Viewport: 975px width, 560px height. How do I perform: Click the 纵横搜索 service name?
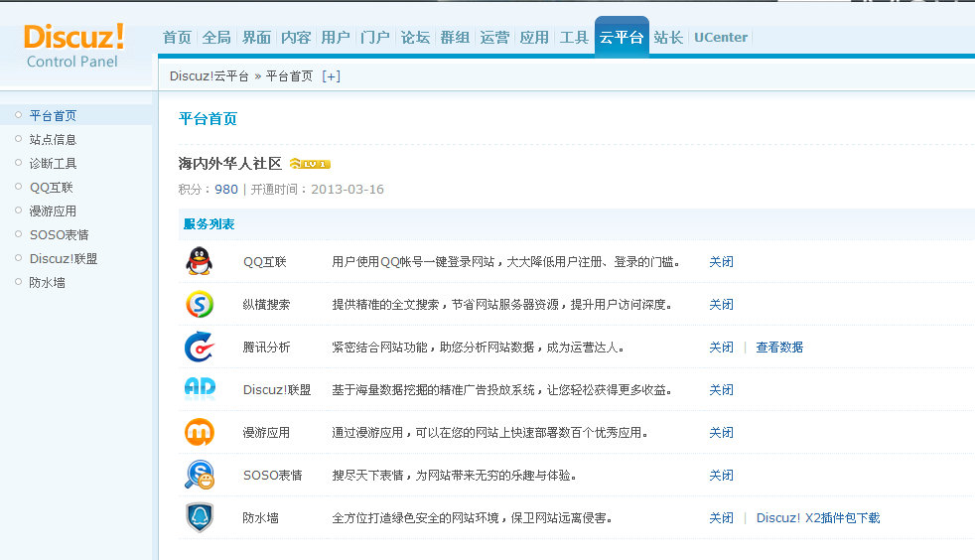pos(266,305)
